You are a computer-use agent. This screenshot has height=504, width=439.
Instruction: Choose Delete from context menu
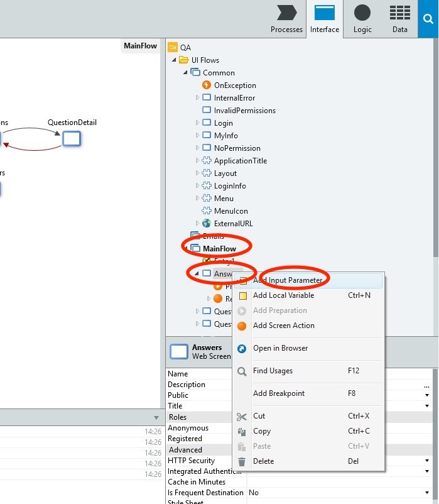point(308,461)
